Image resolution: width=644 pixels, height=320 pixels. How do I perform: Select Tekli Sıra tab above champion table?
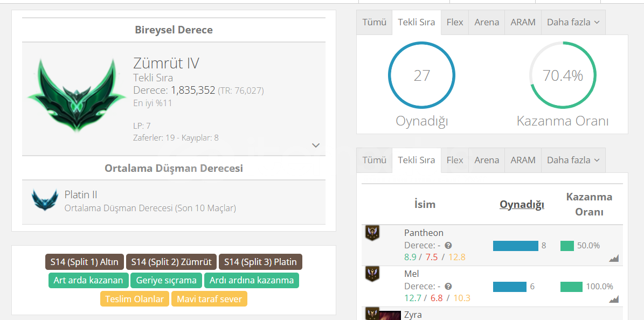pyautogui.click(x=417, y=160)
